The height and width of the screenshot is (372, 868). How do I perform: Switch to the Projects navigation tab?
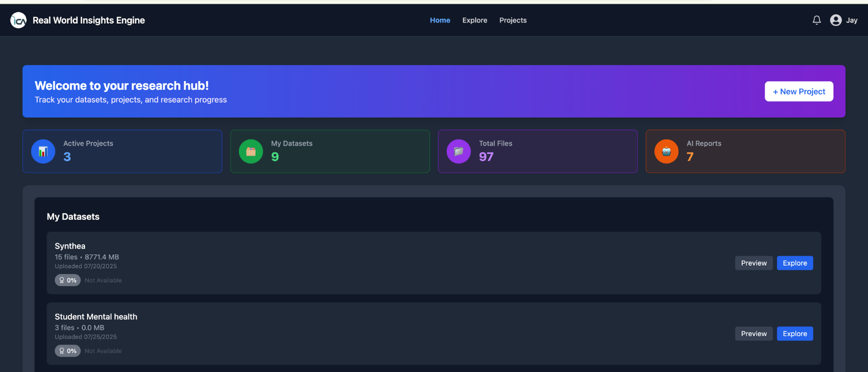[x=513, y=20]
